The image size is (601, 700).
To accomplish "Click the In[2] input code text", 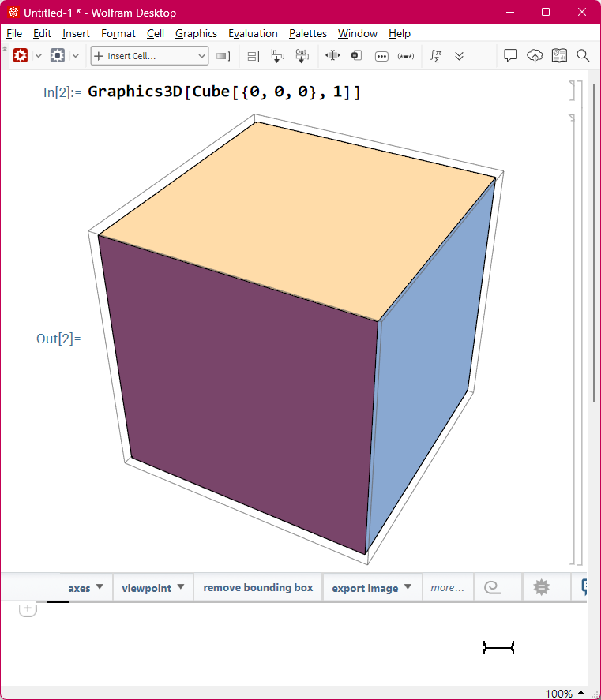I will pos(223,92).
